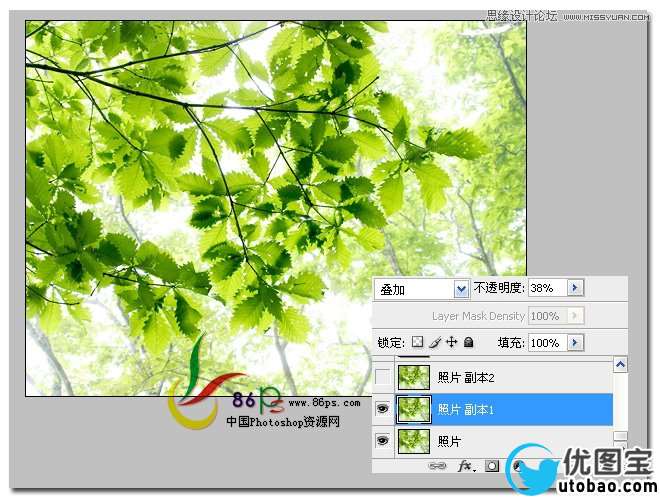The width and height of the screenshot is (660, 500).
Task: Click the layers panel scrollbar thumb
Action: (620, 436)
